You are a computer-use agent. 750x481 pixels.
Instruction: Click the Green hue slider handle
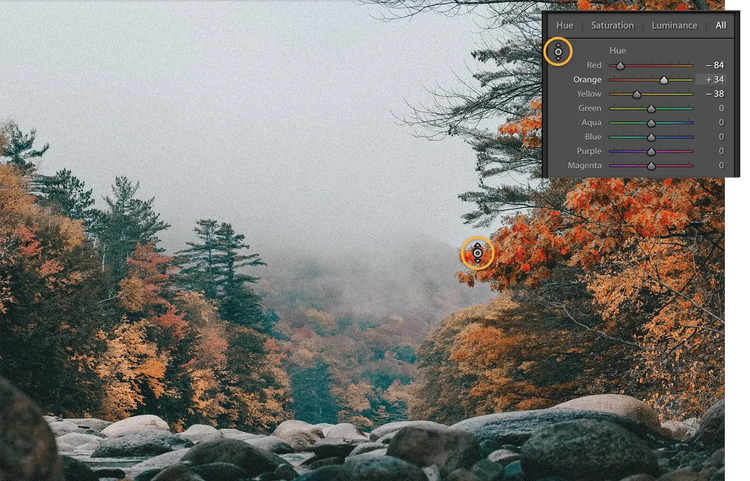(651, 108)
